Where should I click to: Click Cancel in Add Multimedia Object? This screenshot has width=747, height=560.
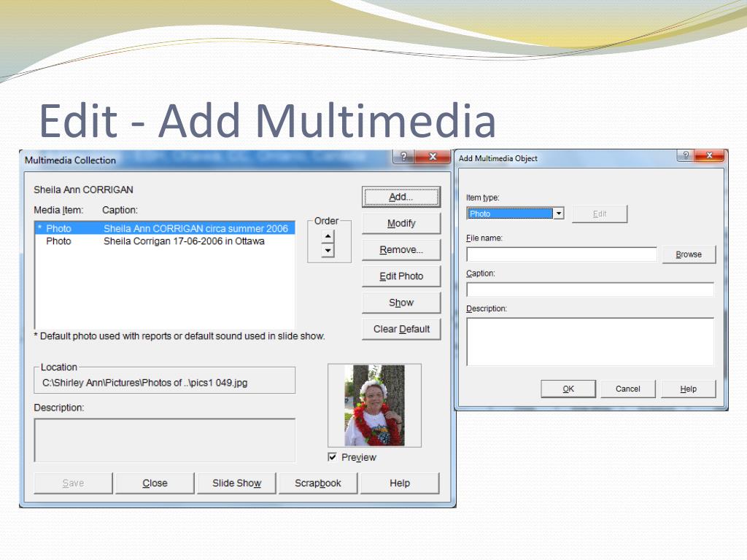click(628, 389)
